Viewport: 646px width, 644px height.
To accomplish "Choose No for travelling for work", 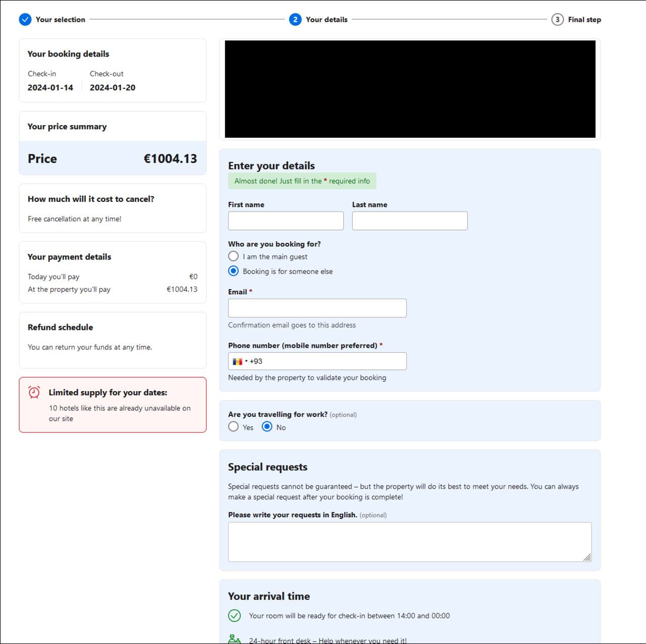I will coord(267,427).
